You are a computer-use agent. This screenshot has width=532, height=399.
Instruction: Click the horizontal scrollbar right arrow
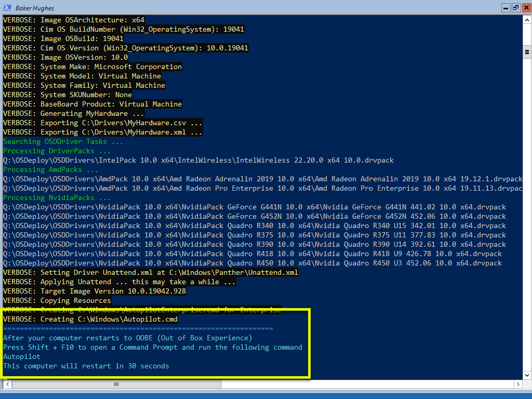(x=518, y=384)
